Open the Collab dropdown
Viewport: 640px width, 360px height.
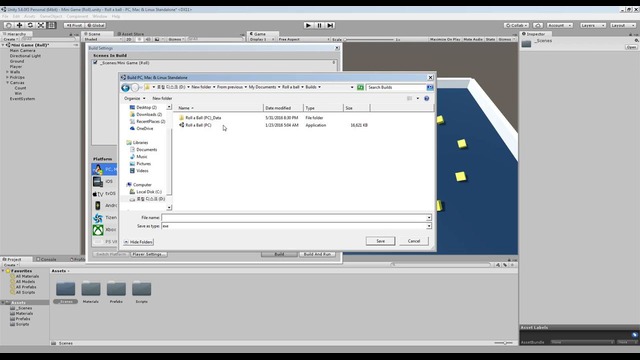516,25
